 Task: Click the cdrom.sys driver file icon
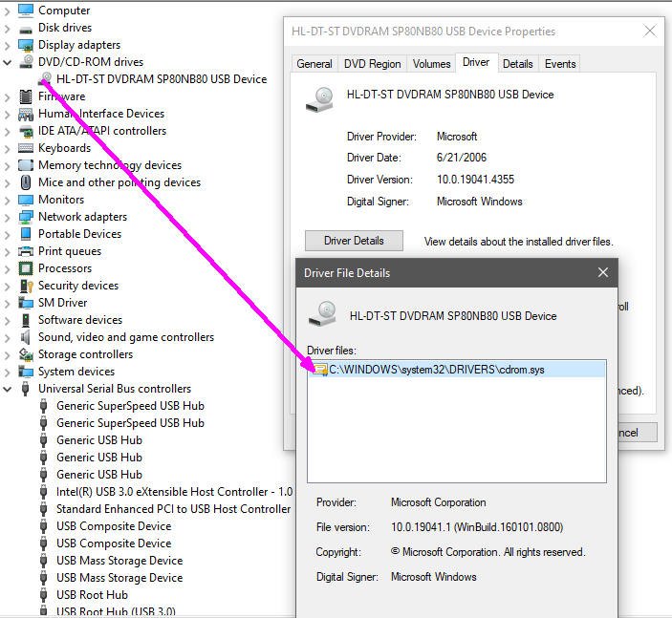click(x=320, y=369)
